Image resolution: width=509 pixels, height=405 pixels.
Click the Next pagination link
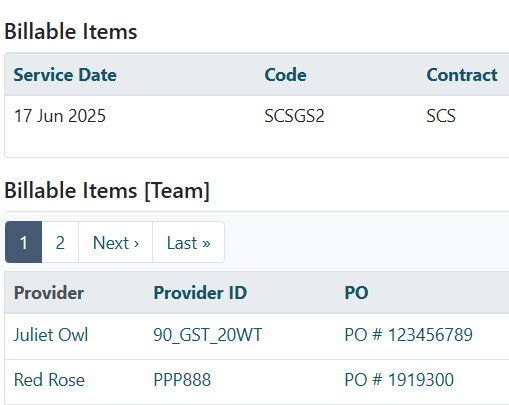[x=116, y=242]
